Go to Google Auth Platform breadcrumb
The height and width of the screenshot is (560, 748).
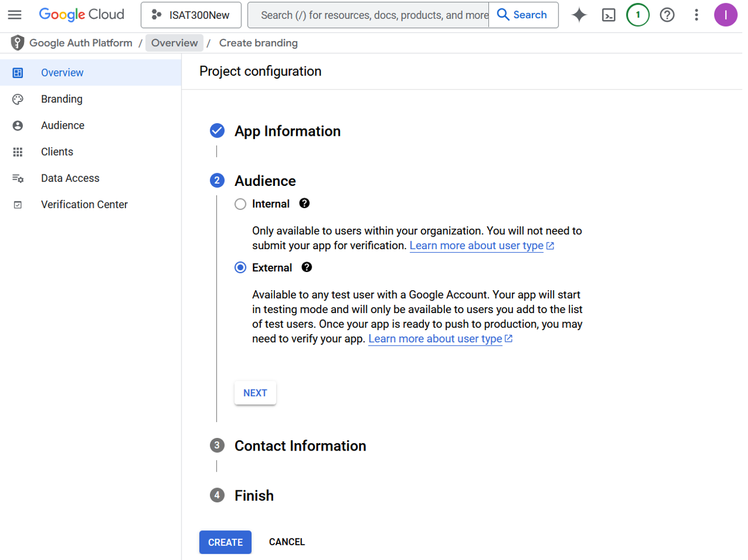coord(81,43)
